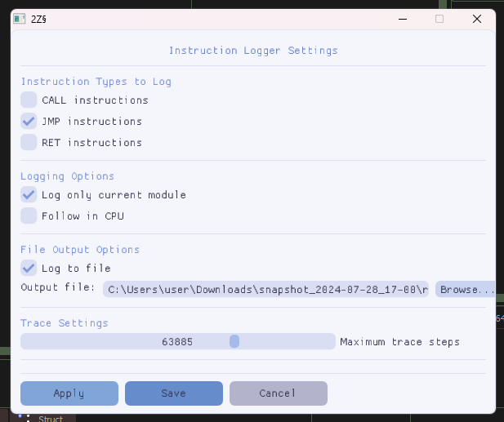The width and height of the screenshot is (504, 422).
Task: Click the disabled maximize window button
Action: (x=439, y=19)
